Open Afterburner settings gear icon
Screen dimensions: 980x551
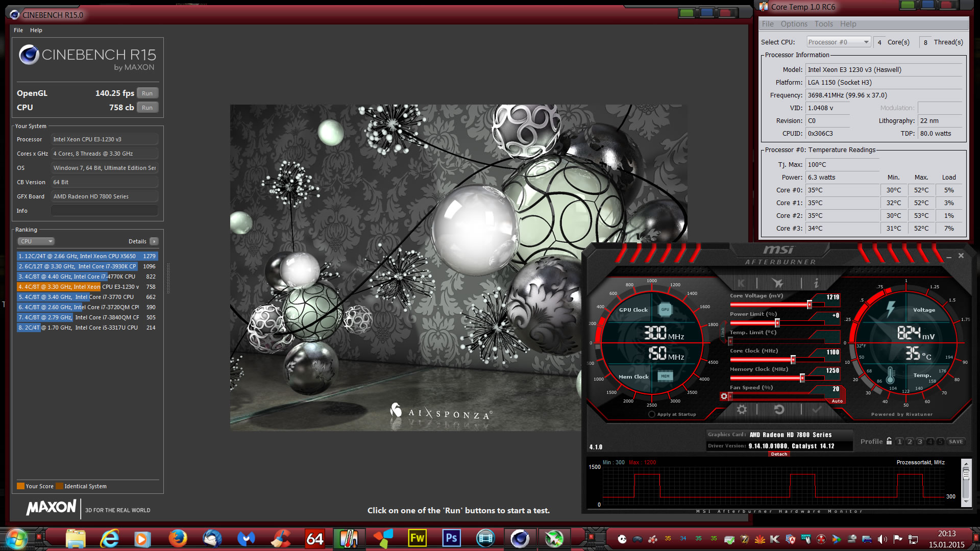tap(742, 409)
